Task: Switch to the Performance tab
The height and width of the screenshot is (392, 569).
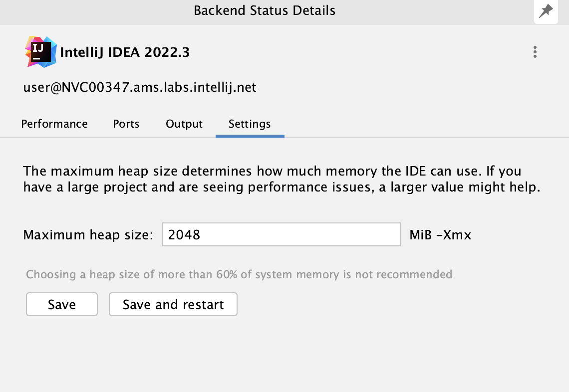Action: [54, 124]
